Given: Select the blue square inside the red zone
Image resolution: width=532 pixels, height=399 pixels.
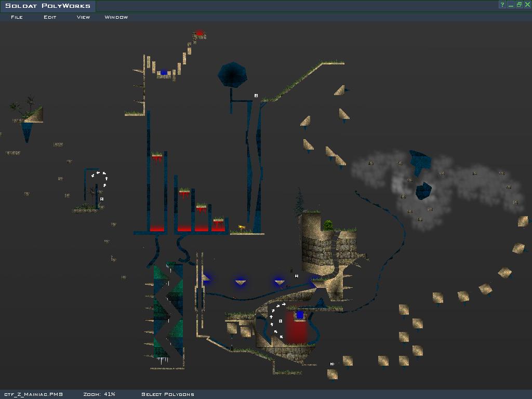Looking at the screenshot, I should tap(300, 315).
